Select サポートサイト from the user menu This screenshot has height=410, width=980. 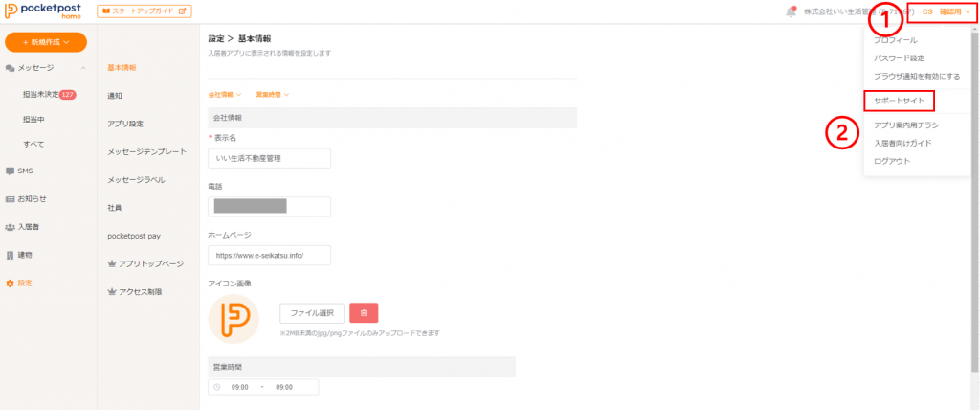click(898, 100)
